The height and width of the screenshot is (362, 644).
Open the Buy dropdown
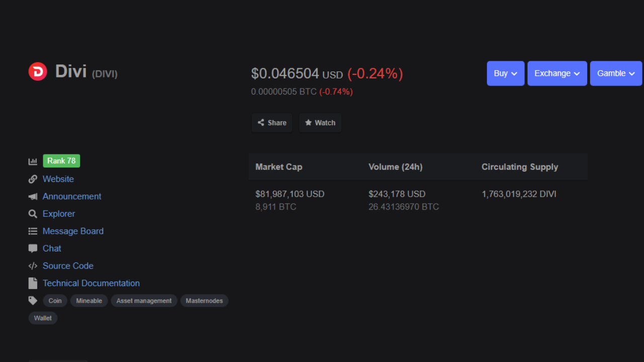click(x=506, y=73)
